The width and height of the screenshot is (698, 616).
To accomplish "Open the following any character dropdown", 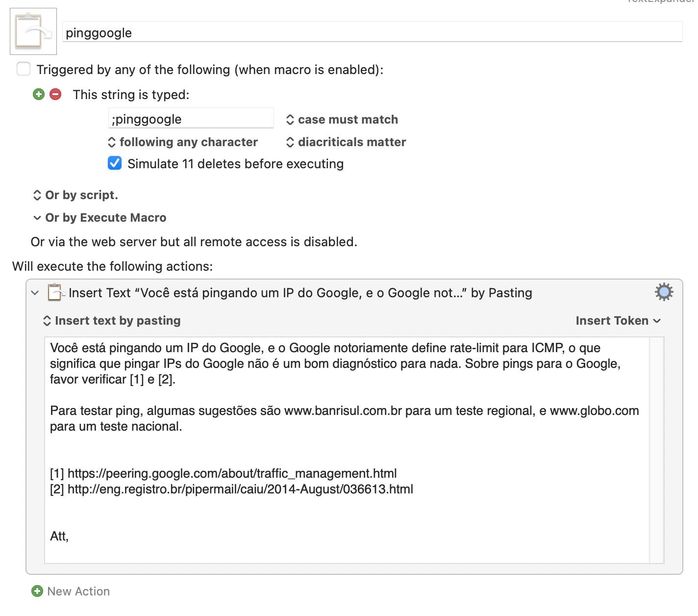I will (x=183, y=142).
